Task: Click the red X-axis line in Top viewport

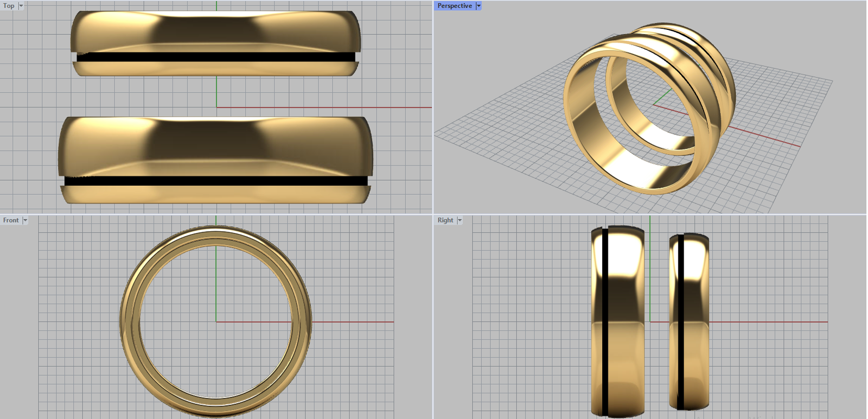Action: click(x=325, y=107)
